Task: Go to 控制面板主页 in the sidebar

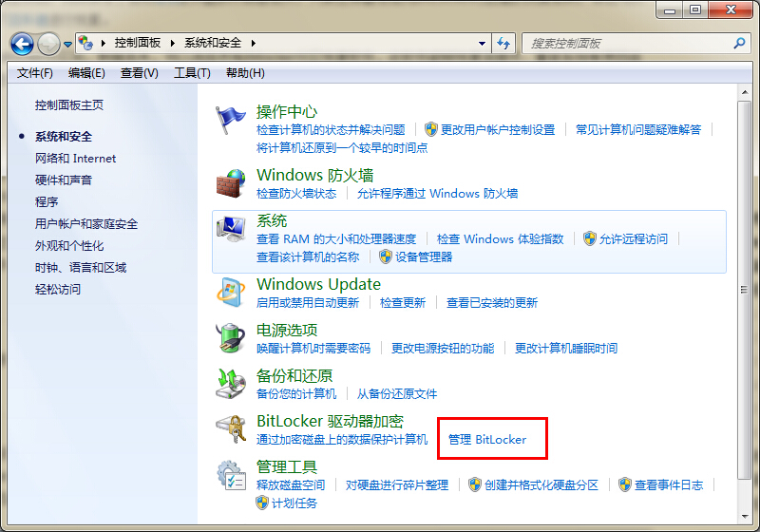Action: pos(69,105)
